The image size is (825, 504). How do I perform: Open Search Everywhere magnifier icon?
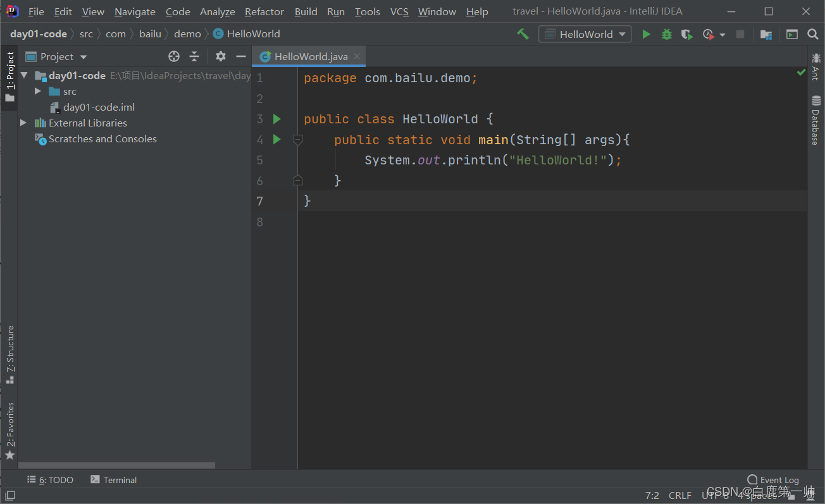[x=813, y=34]
